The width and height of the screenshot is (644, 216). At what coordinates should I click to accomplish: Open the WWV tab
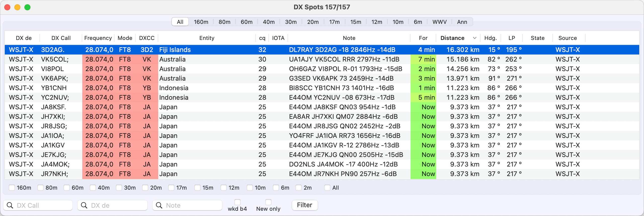[439, 22]
